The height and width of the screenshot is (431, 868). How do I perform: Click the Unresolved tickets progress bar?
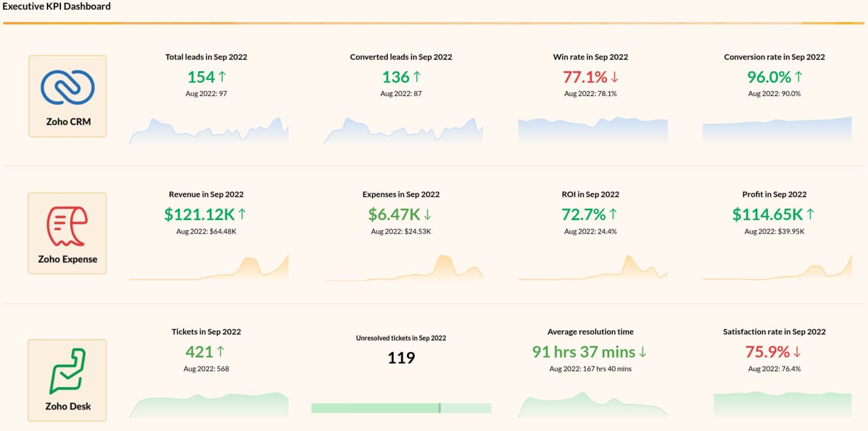[401, 408]
